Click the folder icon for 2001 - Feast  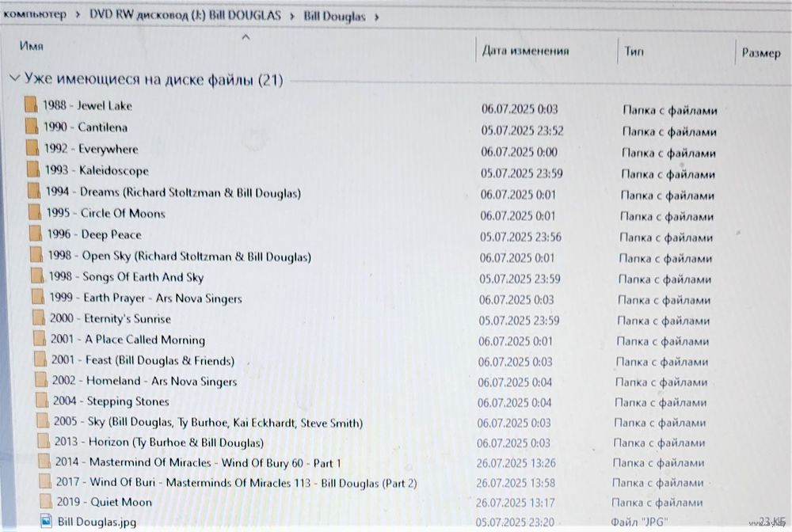click(40, 359)
